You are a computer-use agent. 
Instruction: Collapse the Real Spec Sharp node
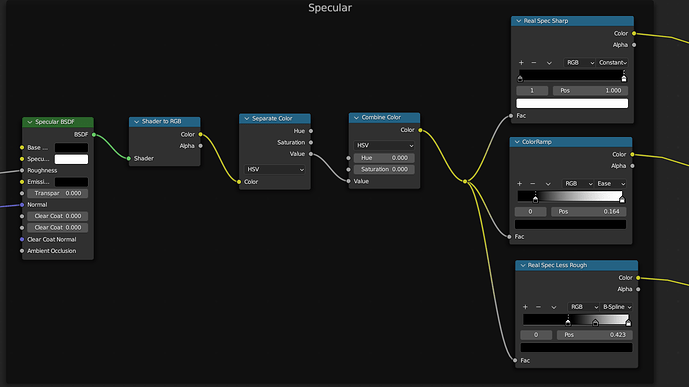coord(519,21)
